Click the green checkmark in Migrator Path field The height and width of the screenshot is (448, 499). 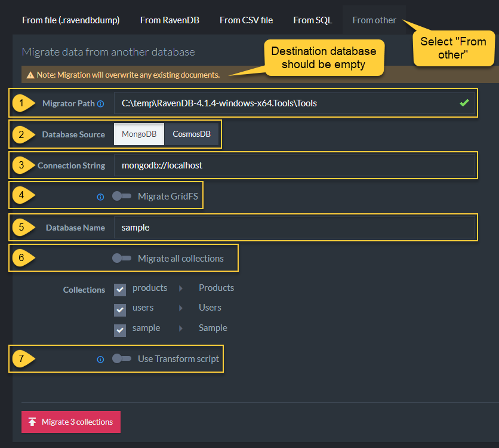pyautogui.click(x=464, y=103)
